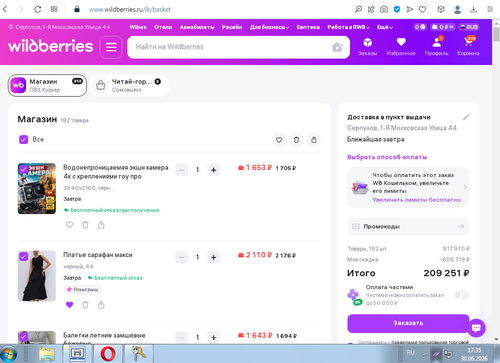Click the Wildberries logo

click(51, 46)
